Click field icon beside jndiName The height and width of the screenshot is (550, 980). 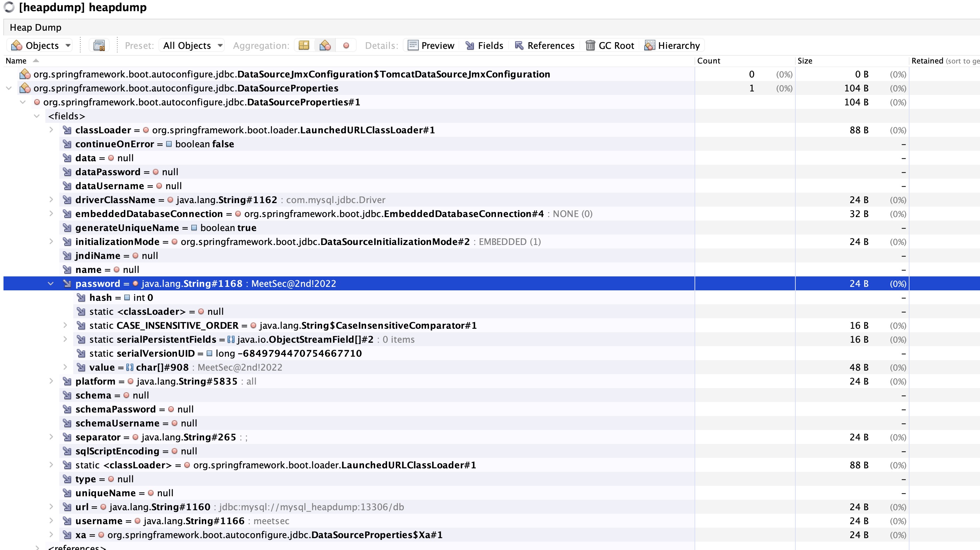(67, 255)
